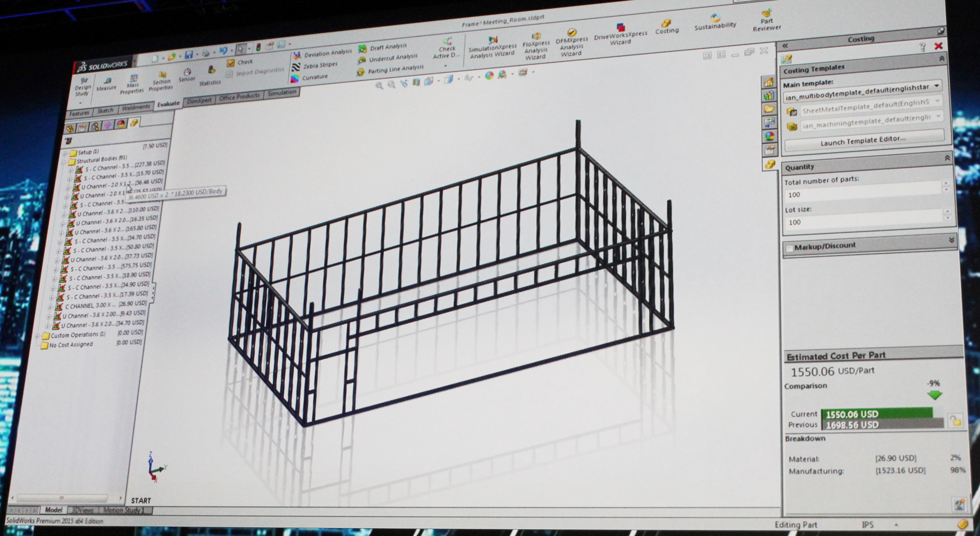This screenshot has width=980, height=536.
Task: Switch to the Weldments tab
Action: click(x=136, y=108)
